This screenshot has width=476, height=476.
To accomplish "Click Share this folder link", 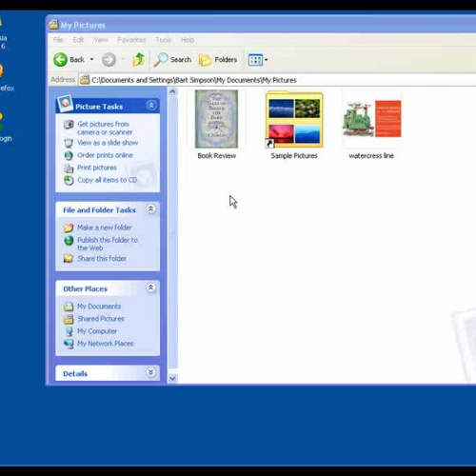I will [102, 259].
